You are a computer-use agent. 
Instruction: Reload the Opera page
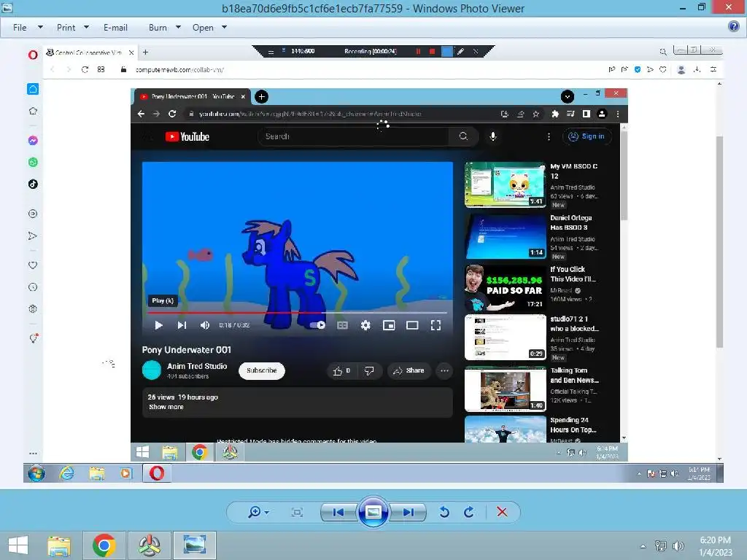(x=85, y=69)
